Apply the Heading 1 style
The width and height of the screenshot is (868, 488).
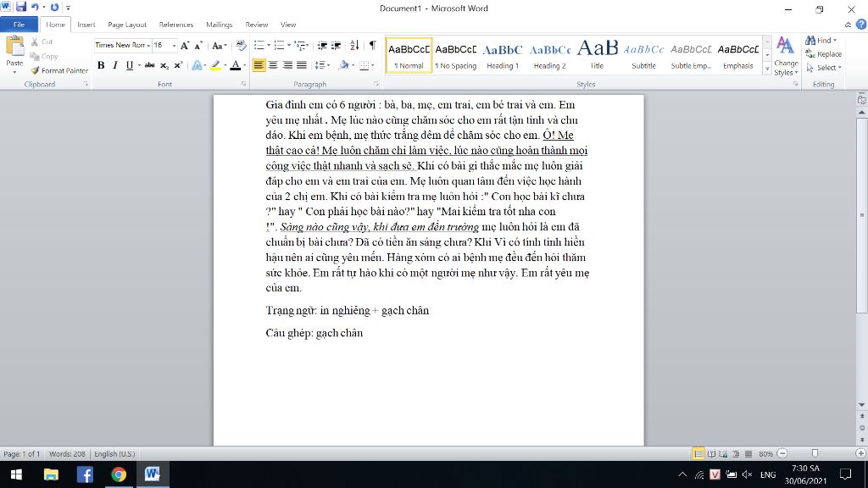pyautogui.click(x=502, y=55)
